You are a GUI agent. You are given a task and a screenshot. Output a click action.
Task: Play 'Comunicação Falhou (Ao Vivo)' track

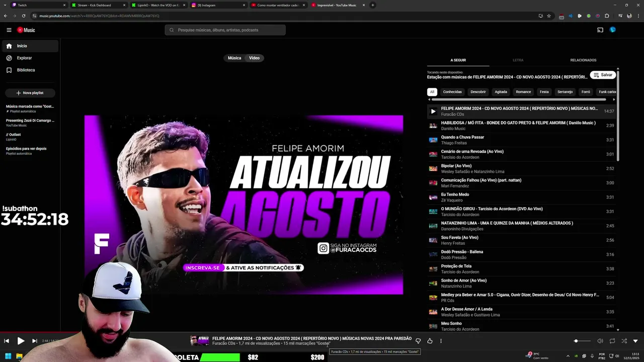[x=521, y=183]
